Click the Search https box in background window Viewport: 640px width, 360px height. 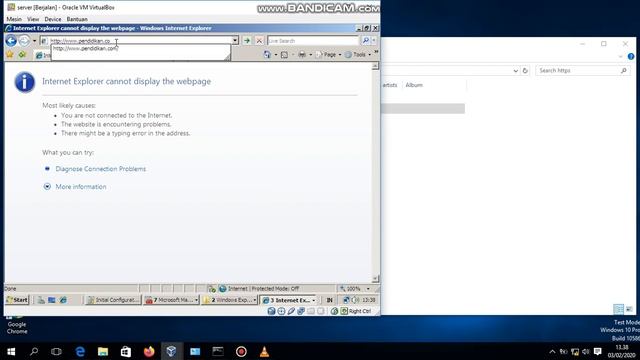582,71
